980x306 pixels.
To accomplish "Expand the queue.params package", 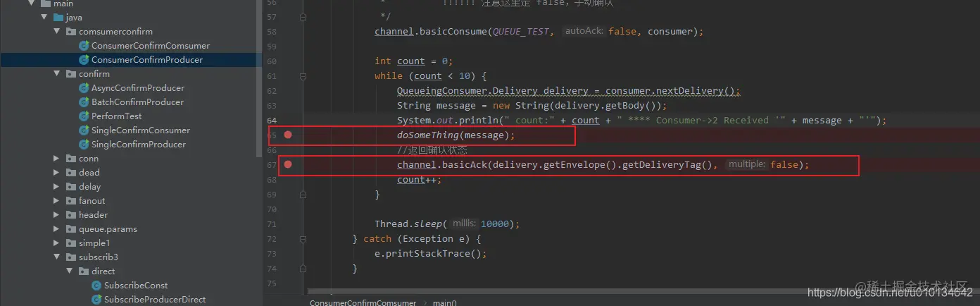I will [57, 229].
